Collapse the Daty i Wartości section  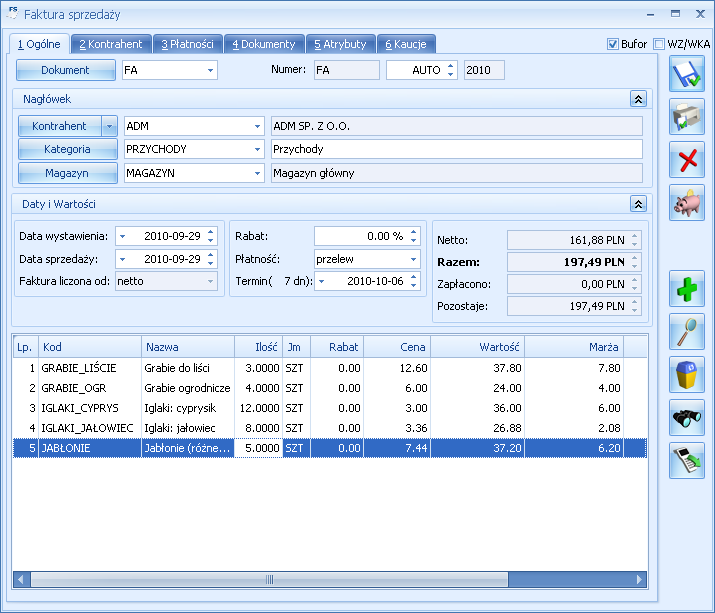coord(638,204)
